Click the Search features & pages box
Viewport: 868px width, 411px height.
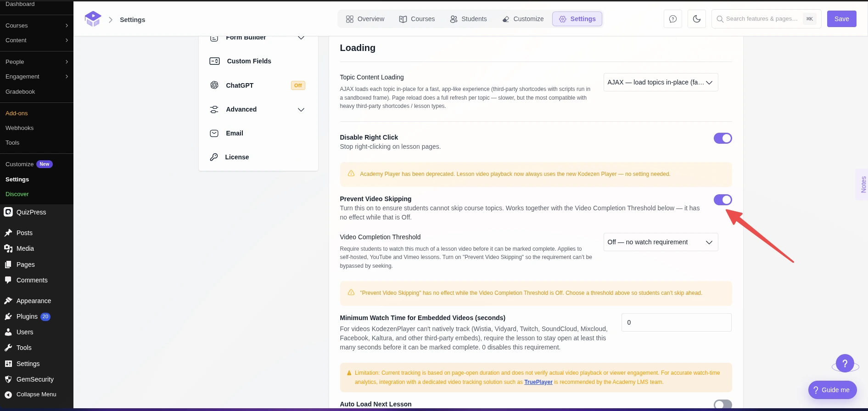tap(766, 19)
